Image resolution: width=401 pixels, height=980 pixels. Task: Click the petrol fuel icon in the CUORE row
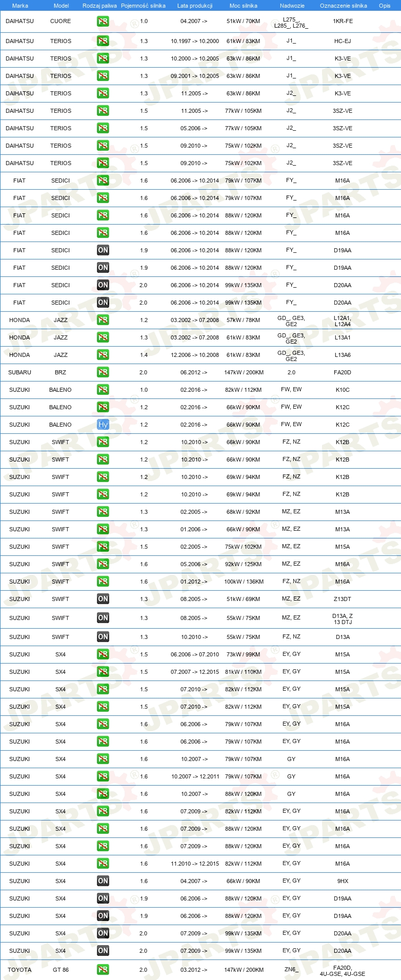[103, 22]
